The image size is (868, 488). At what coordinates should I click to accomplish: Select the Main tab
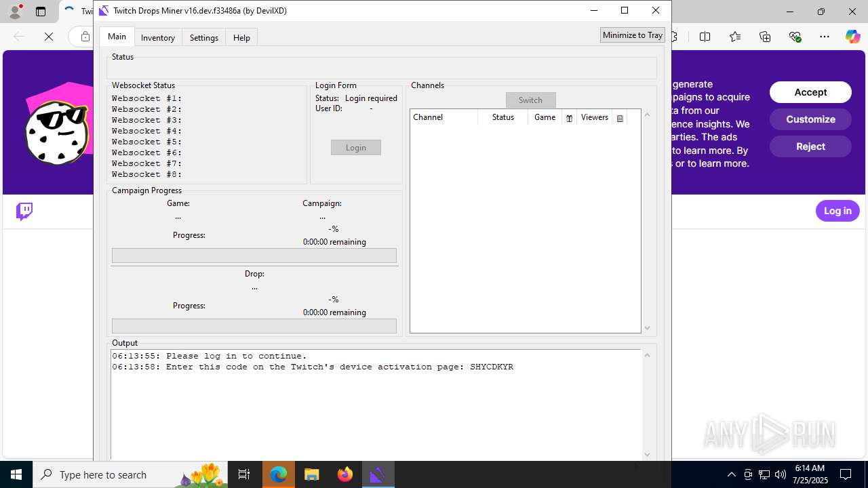tap(117, 37)
